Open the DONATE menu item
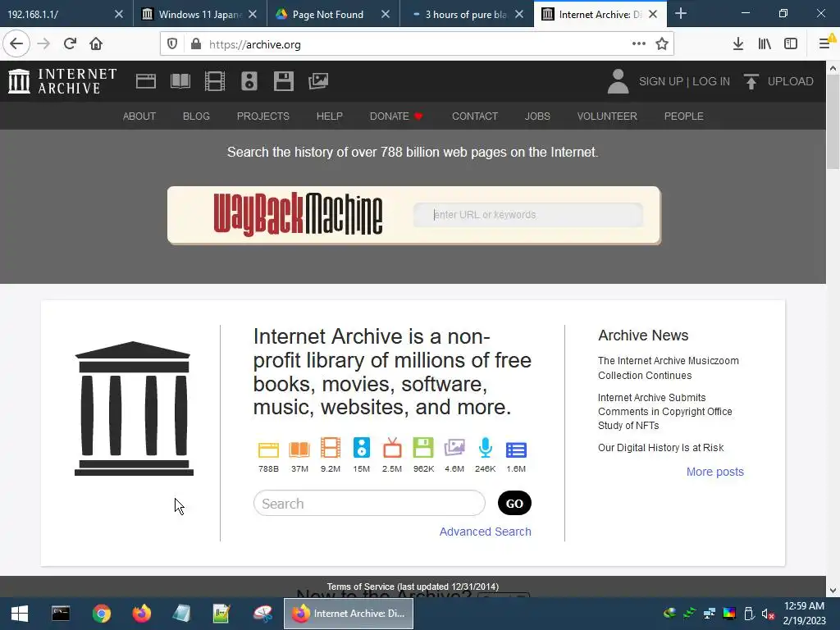The image size is (840, 630). tap(396, 116)
